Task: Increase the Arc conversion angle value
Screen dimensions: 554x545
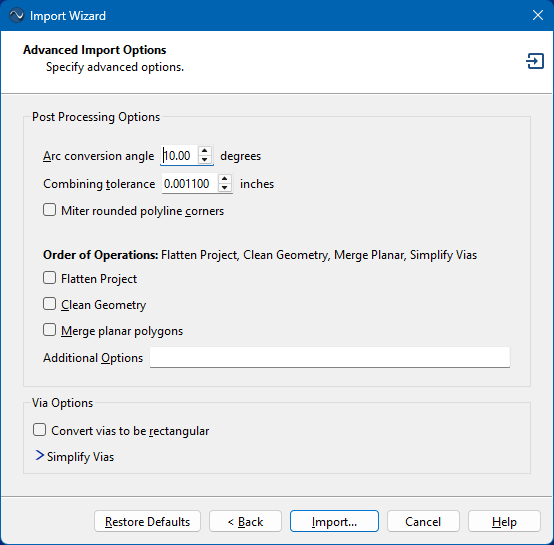Action: point(205,151)
